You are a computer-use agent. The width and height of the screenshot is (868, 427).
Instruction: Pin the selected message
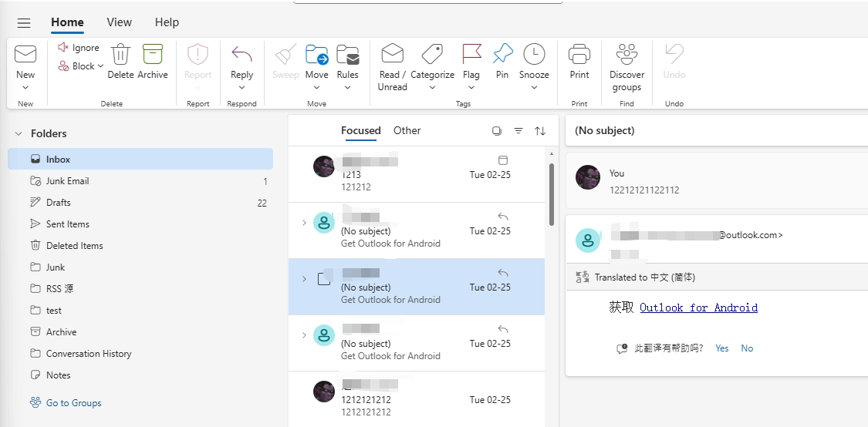(x=502, y=54)
